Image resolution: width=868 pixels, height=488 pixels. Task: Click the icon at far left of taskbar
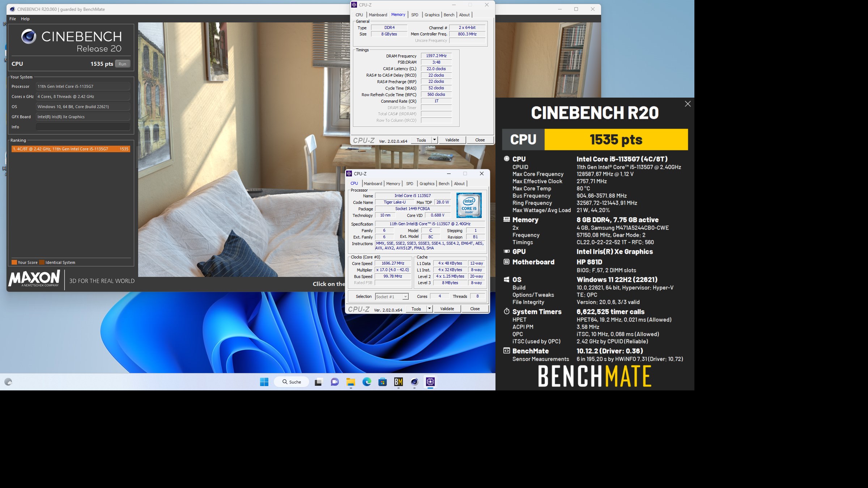click(x=8, y=382)
